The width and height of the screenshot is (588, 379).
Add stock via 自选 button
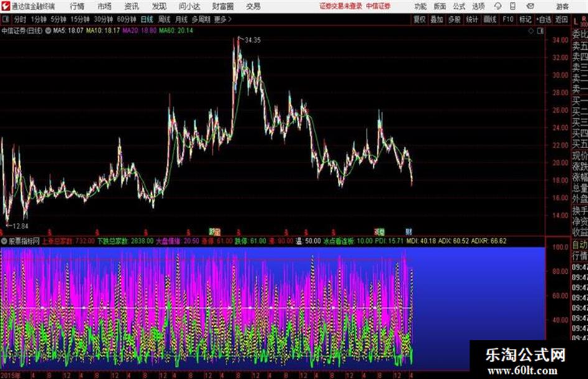coord(543,19)
